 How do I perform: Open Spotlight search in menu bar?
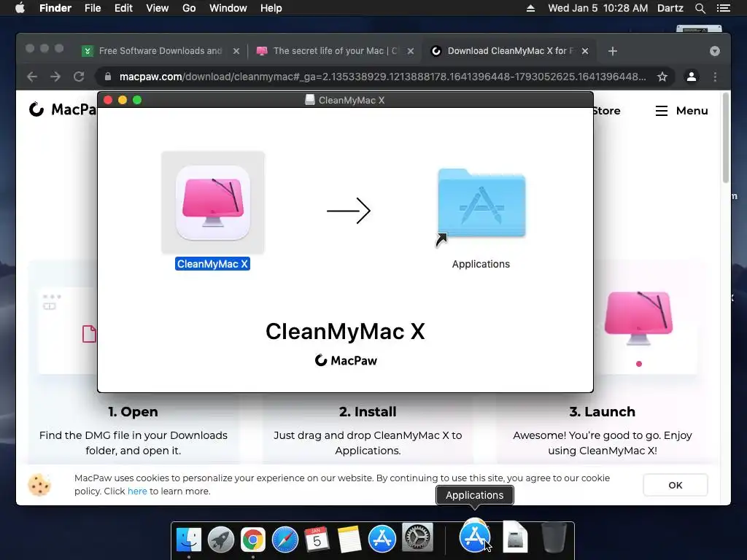point(700,8)
